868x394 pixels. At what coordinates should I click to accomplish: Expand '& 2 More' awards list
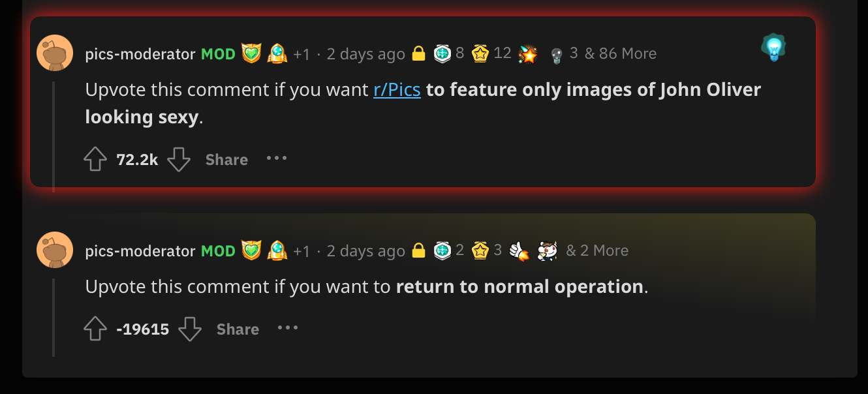point(597,250)
